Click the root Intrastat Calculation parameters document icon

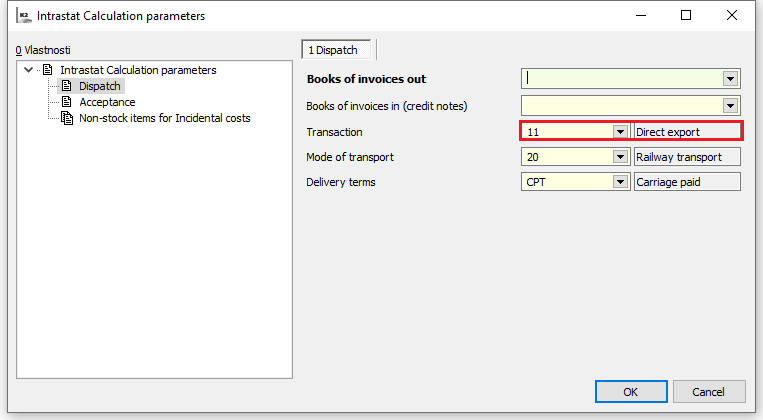tap(47, 70)
